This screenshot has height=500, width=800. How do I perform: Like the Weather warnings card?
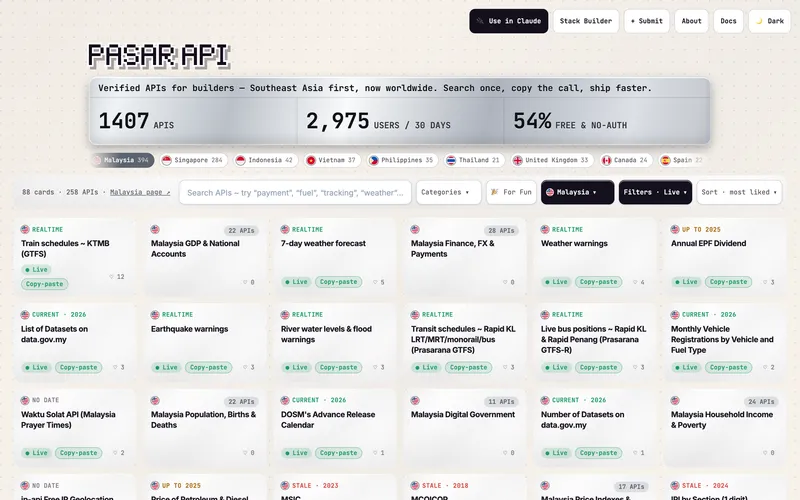[639, 282]
